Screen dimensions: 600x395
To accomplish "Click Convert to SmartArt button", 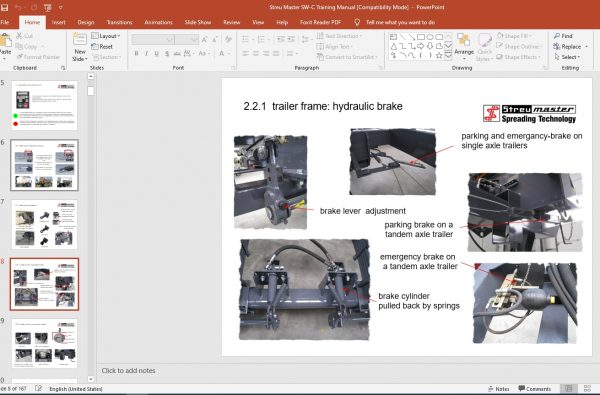I will [x=347, y=57].
